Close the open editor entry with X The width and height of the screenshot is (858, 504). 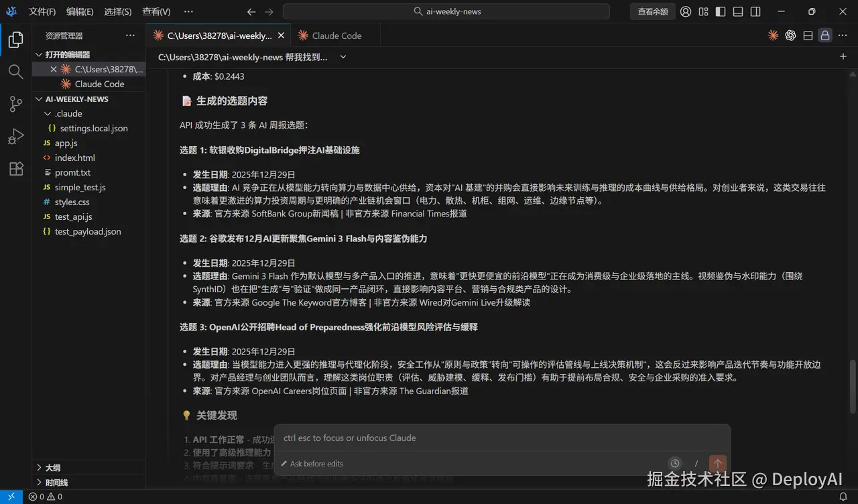tap(54, 69)
